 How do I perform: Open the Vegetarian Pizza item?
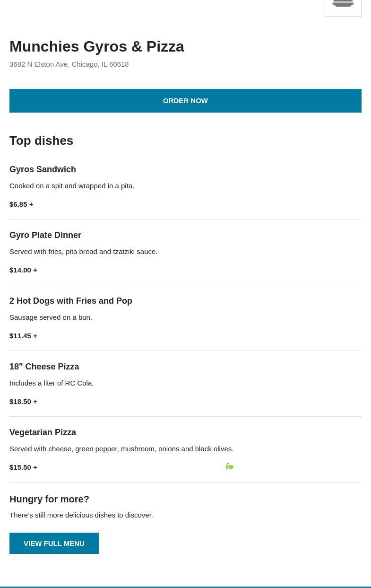(43, 432)
